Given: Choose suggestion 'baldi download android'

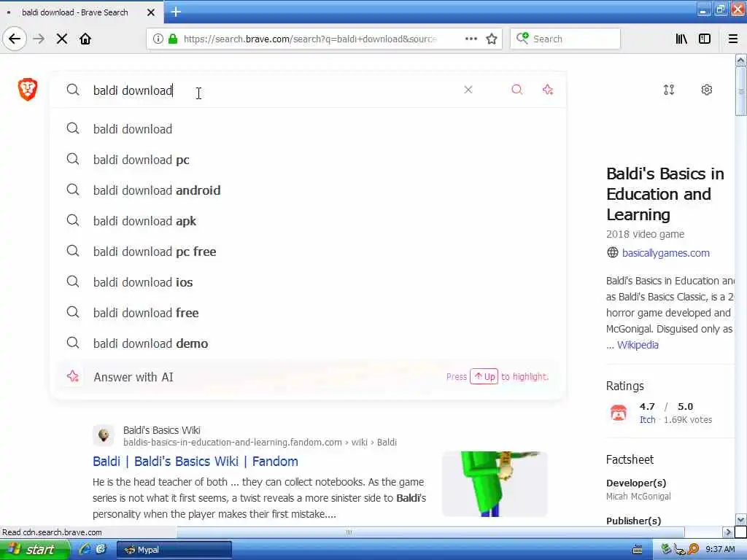Looking at the screenshot, I should coord(309,190).
